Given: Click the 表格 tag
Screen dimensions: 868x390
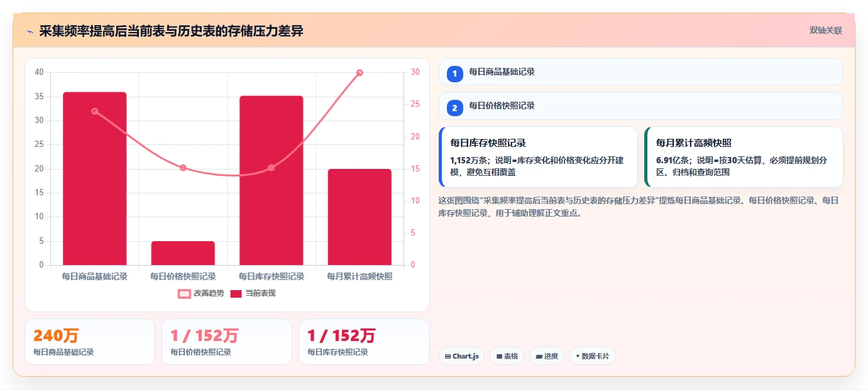Looking at the screenshot, I should [x=507, y=356].
